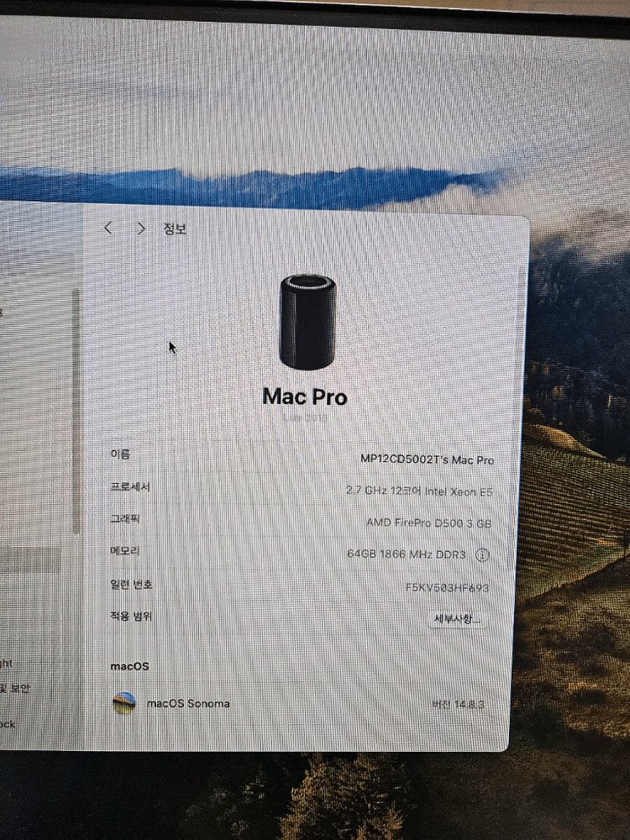Click the 그래픽 row label
Screen dimensions: 630x840
point(125,518)
